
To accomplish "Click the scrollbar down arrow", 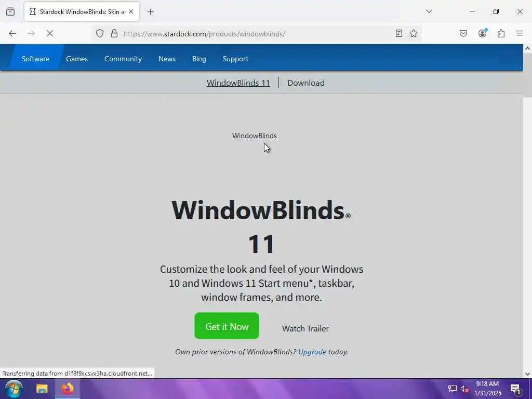I will [x=528, y=374].
